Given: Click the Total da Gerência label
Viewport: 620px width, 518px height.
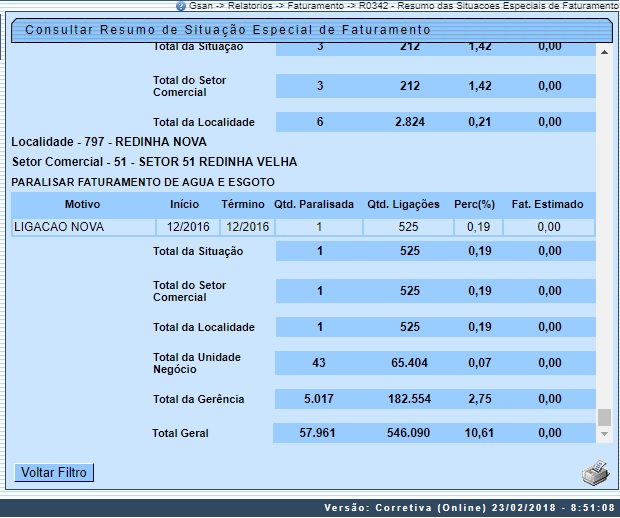Looking at the screenshot, I should (x=198, y=399).
